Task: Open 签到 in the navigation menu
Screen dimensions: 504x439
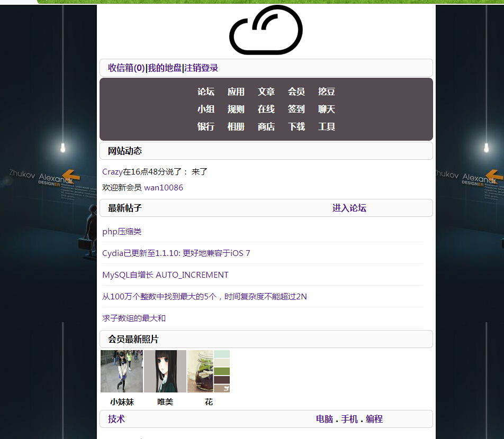Action: [x=296, y=109]
